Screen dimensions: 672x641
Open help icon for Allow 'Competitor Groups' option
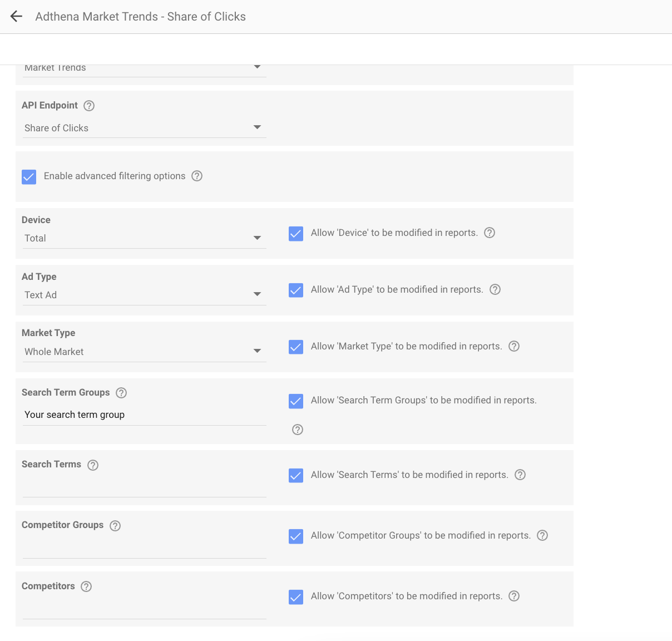pos(542,535)
